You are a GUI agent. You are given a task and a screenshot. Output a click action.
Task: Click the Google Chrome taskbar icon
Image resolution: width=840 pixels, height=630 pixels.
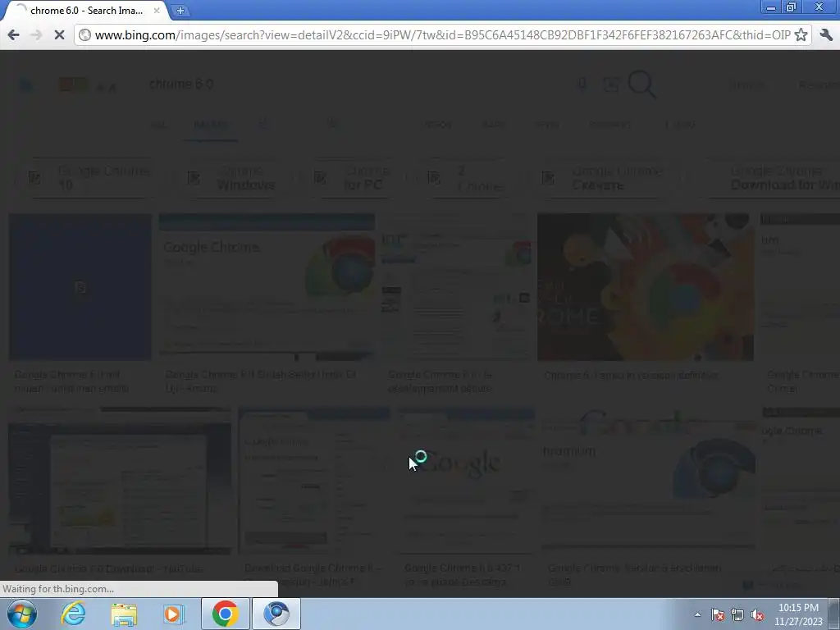(x=225, y=614)
